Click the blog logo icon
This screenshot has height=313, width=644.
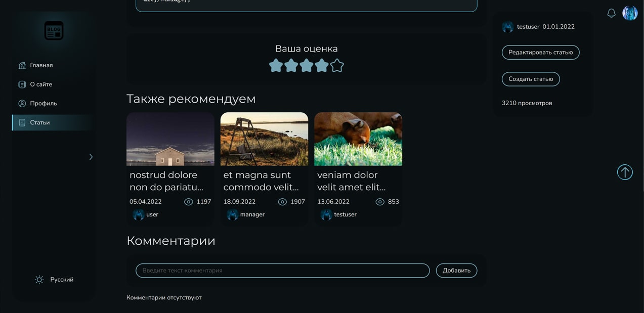(54, 30)
